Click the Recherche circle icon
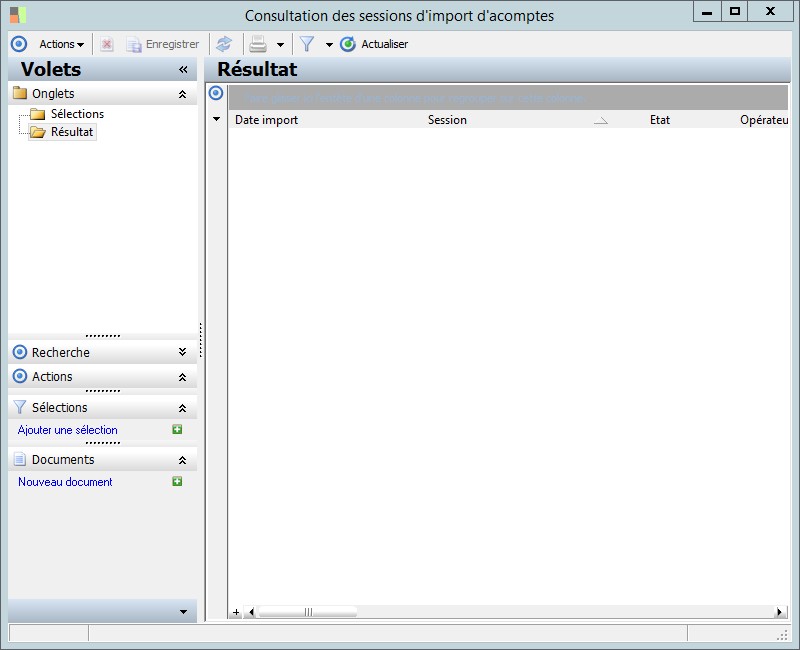Screen dimensions: 800x650 point(20,352)
